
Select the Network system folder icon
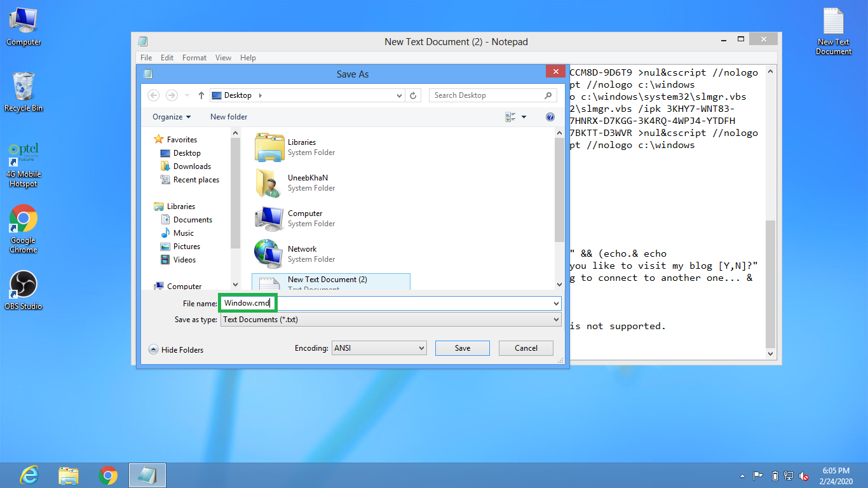[x=269, y=254]
